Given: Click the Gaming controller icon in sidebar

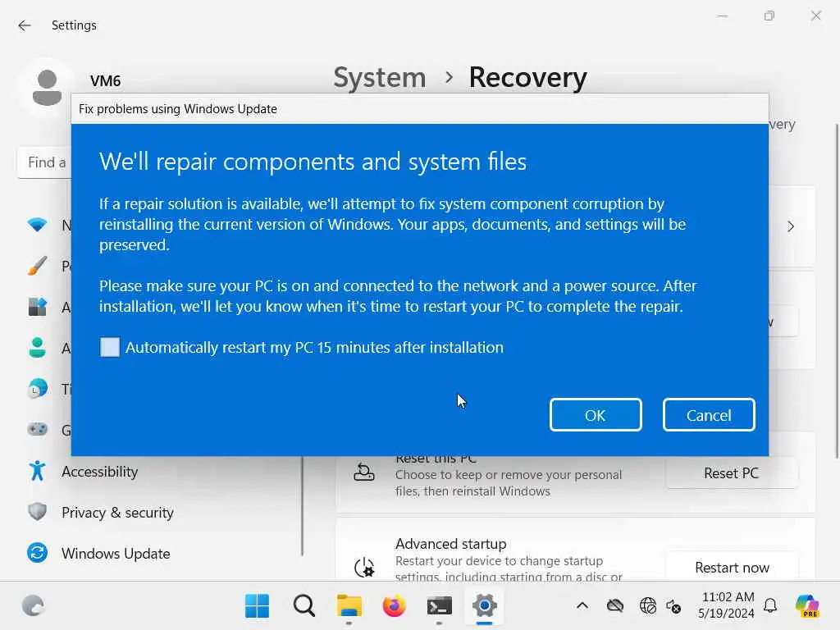Looking at the screenshot, I should 37,430.
